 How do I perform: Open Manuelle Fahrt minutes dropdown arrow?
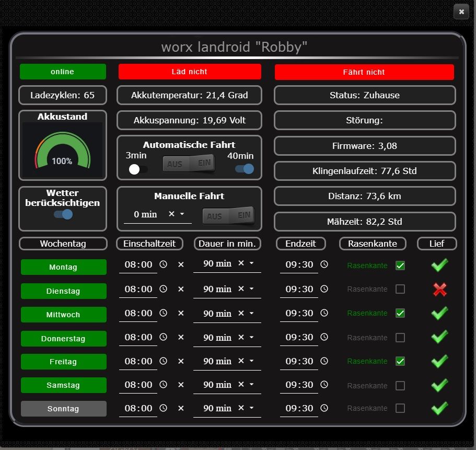(x=182, y=214)
